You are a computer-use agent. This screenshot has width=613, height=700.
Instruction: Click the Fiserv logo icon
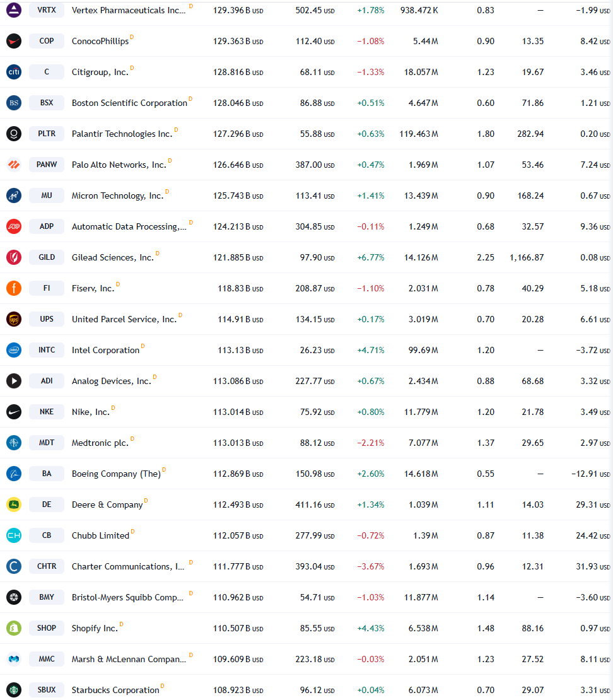point(14,288)
